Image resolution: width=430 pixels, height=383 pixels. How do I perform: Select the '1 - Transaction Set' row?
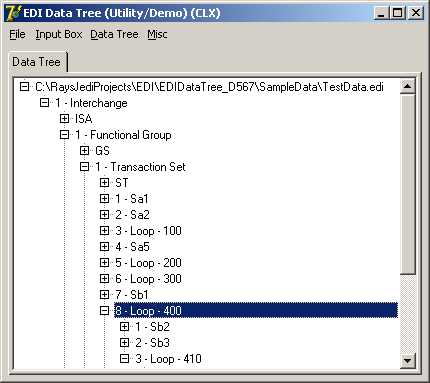tap(140, 167)
